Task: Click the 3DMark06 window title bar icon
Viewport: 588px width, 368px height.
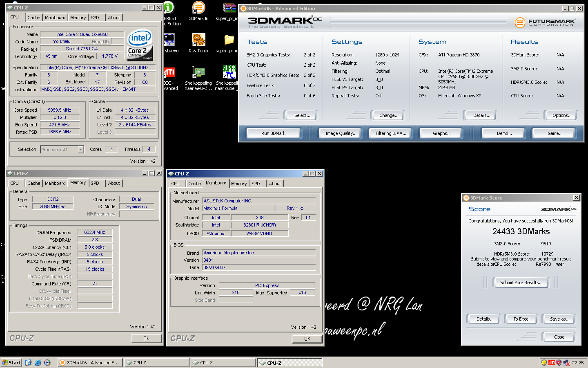Action: coord(243,8)
